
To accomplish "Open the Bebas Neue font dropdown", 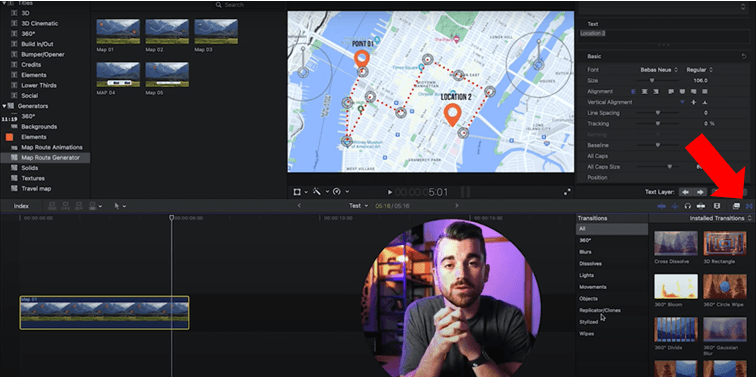I will [x=659, y=70].
